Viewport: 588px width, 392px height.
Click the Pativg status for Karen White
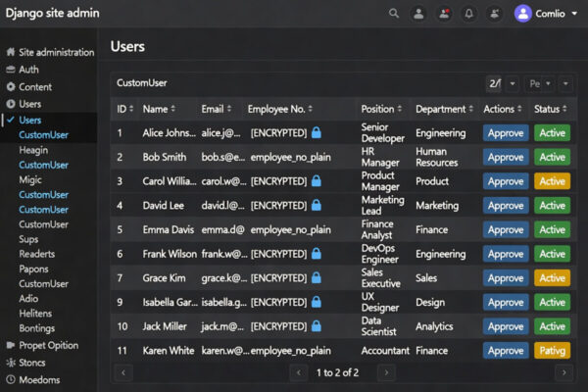552,351
